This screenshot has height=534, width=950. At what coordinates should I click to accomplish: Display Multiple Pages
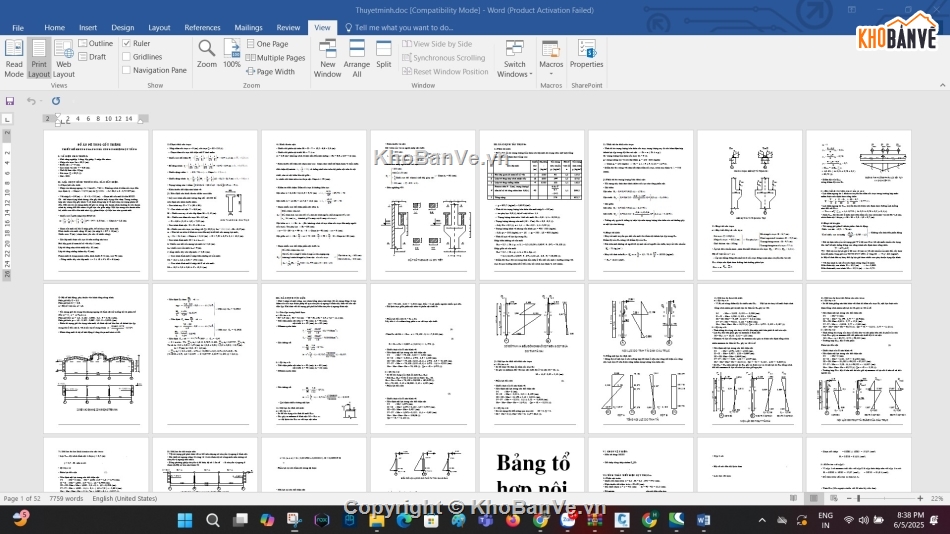tap(276, 58)
